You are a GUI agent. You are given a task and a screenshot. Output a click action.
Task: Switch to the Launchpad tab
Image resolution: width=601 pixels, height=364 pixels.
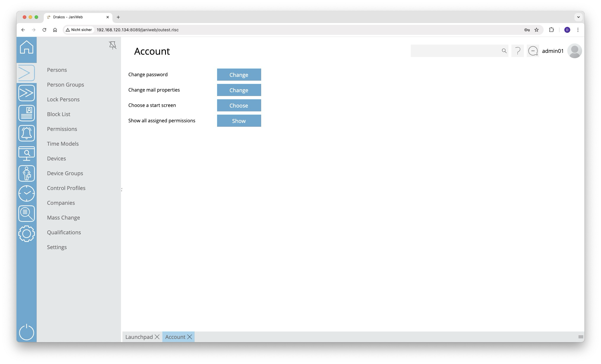coord(139,337)
